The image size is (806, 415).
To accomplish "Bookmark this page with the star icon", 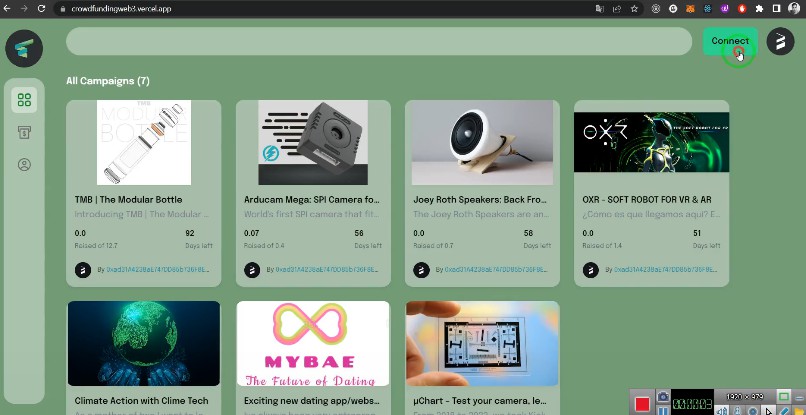I will tap(634, 8).
